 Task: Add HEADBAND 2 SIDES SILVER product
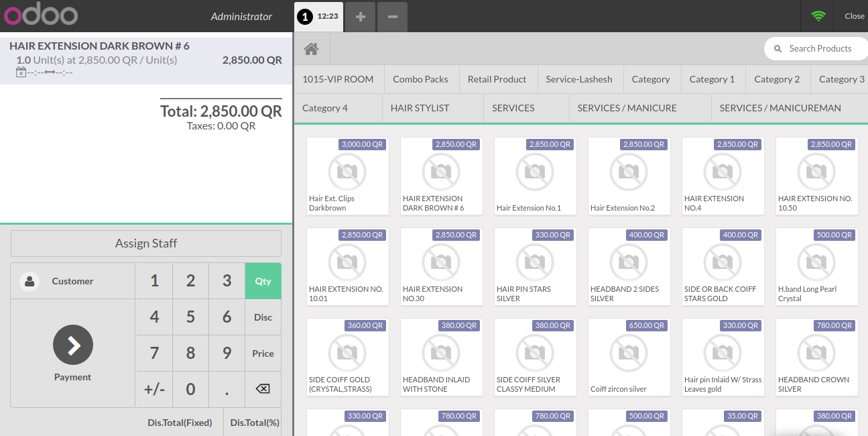tap(629, 267)
